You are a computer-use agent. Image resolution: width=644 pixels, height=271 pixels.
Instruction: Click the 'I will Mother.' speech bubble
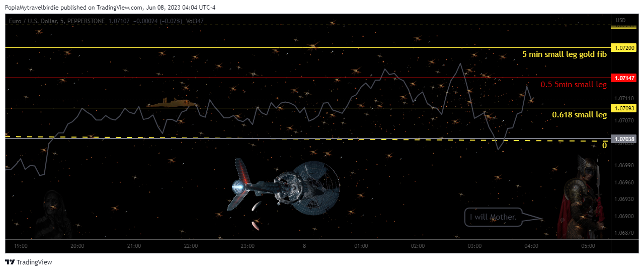(493, 217)
